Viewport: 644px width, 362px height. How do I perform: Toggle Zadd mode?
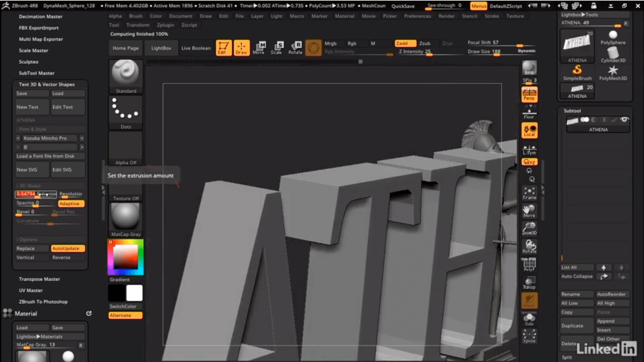point(405,43)
